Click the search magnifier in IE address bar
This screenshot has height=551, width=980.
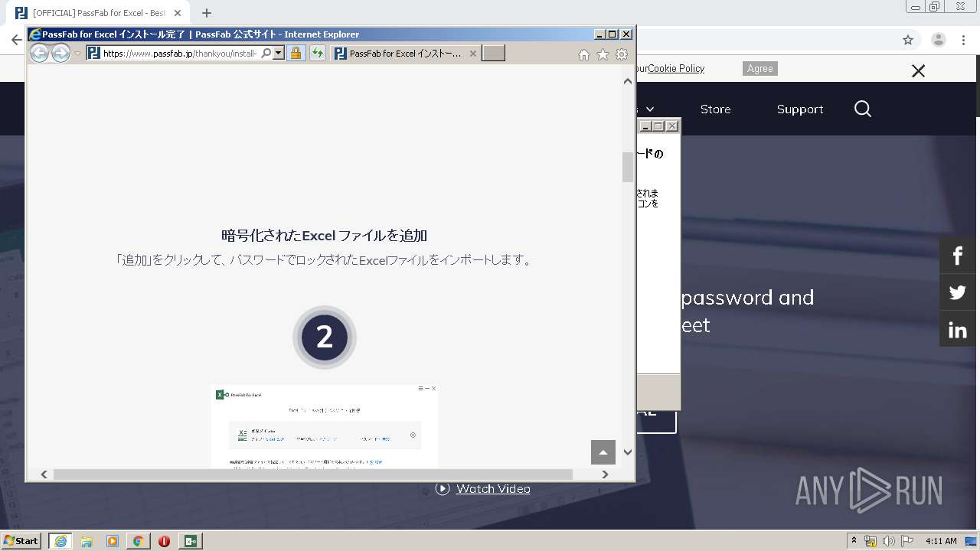[x=266, y=53]
